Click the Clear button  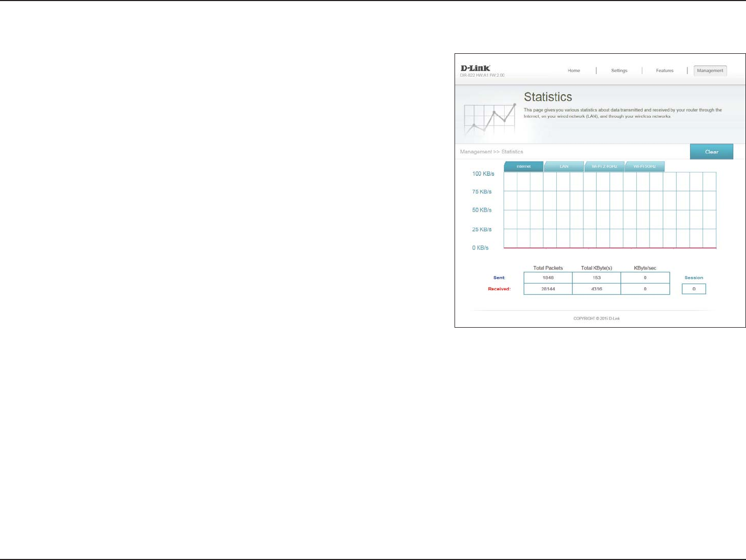(711, 152)
